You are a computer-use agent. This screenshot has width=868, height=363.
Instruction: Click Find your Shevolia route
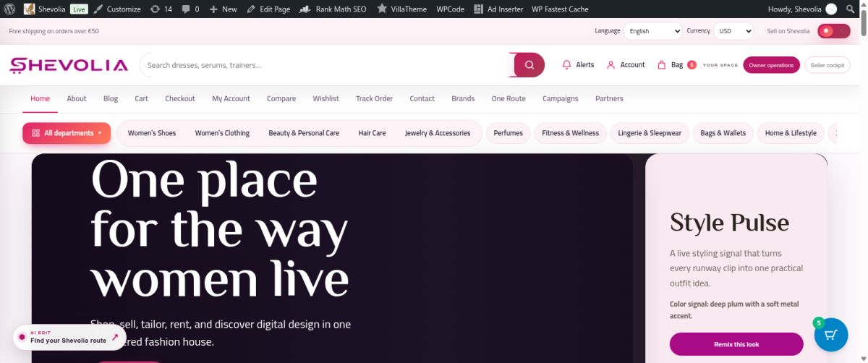pyautogui.click(x=69, y=341)
